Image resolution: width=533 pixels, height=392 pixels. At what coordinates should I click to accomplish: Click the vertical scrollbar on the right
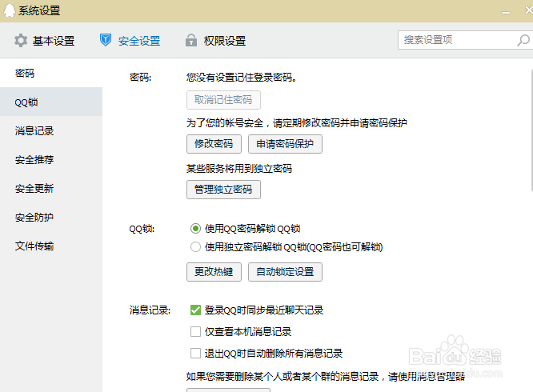click(531, 130)
